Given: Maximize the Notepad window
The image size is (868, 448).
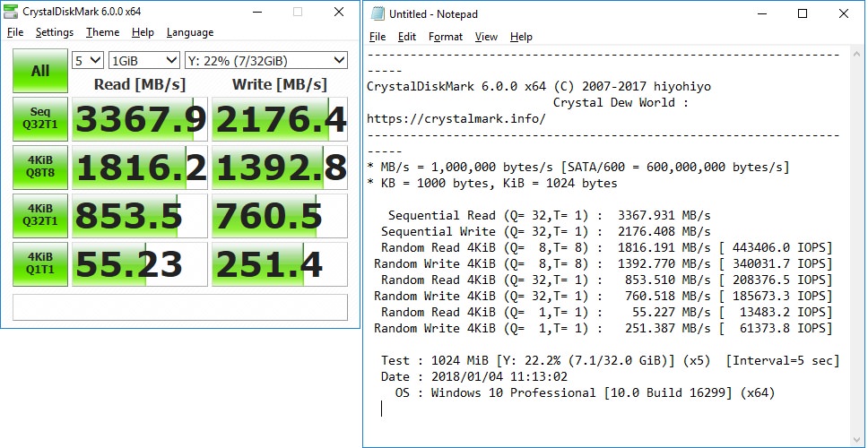Looking at the screenshot, I should [803, 13].
